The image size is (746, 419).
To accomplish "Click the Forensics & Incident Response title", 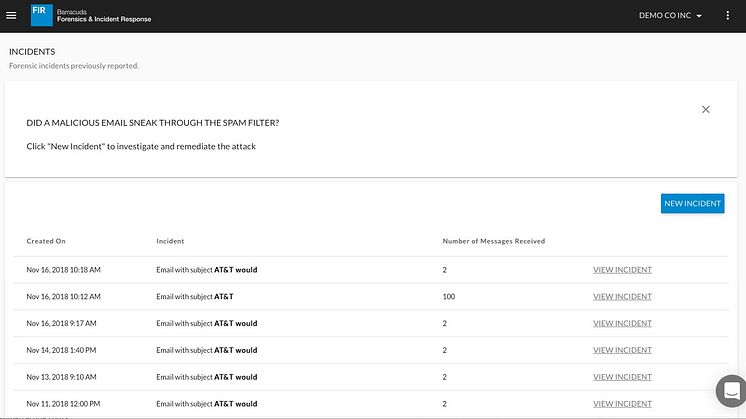I will [x=104, y=19].
